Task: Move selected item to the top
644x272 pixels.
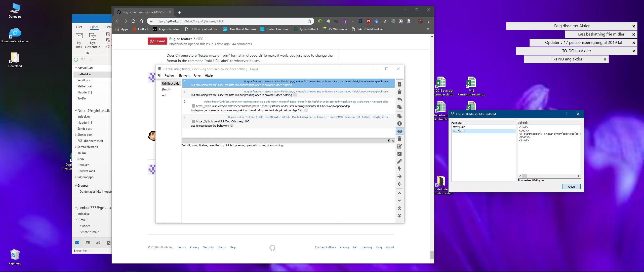Action: pos(399,208)
